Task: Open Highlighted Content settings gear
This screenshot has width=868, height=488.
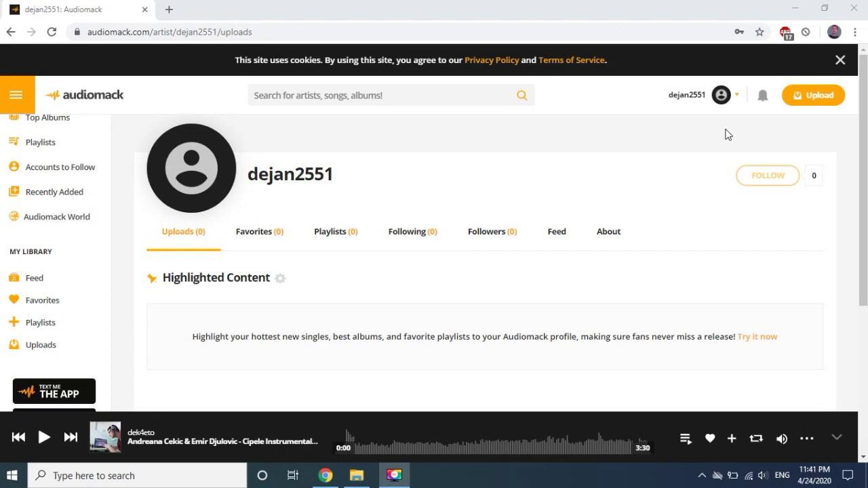Action: pos(280,279)
